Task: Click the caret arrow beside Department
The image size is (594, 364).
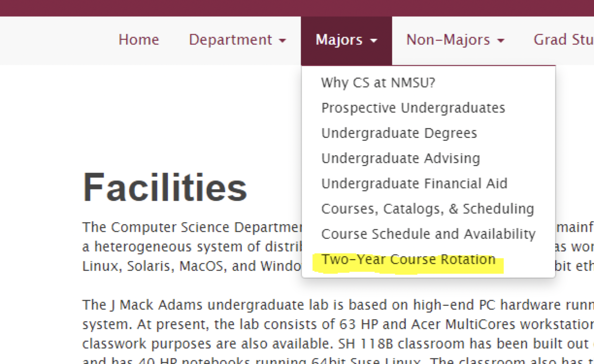Action: [282, 41]
